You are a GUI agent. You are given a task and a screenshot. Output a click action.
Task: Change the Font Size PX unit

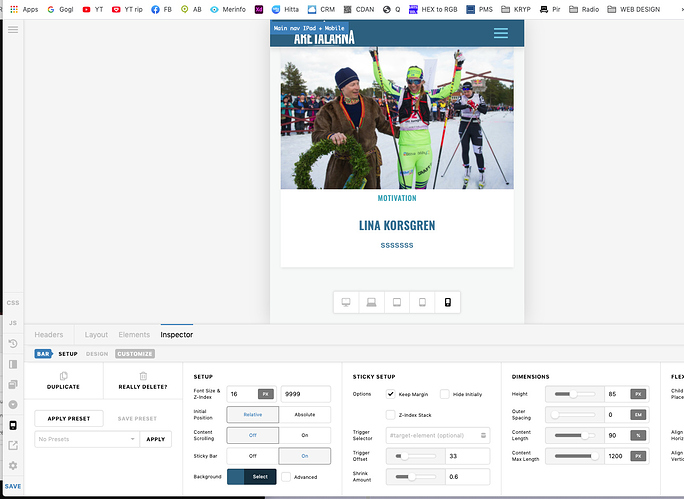point(266,394)
